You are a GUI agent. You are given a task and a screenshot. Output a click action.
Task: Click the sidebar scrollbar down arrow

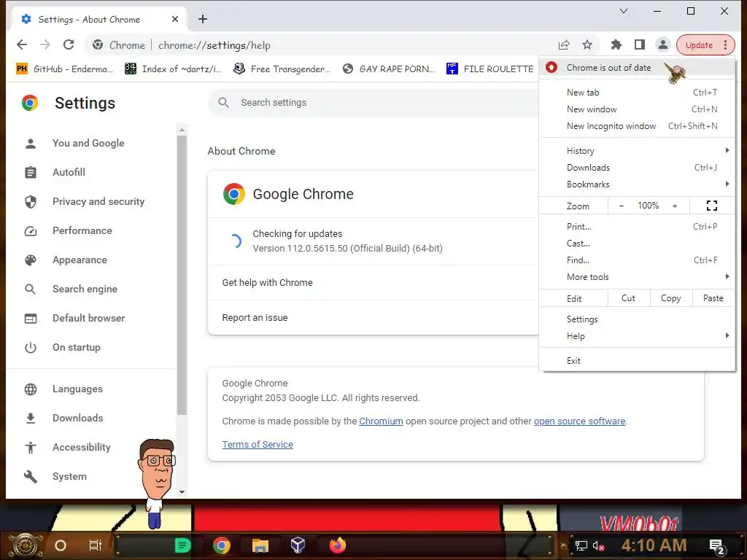pyautogui.click(x=182, y=492)
